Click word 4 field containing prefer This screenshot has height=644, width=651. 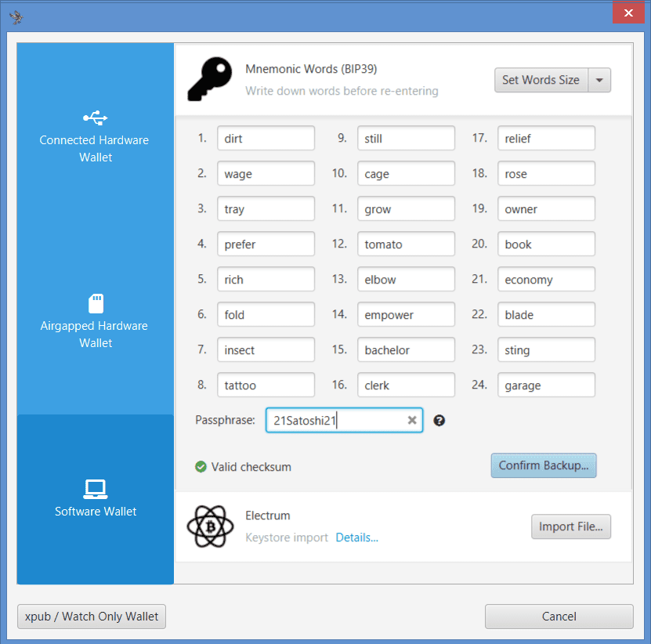tap(266, 244)
